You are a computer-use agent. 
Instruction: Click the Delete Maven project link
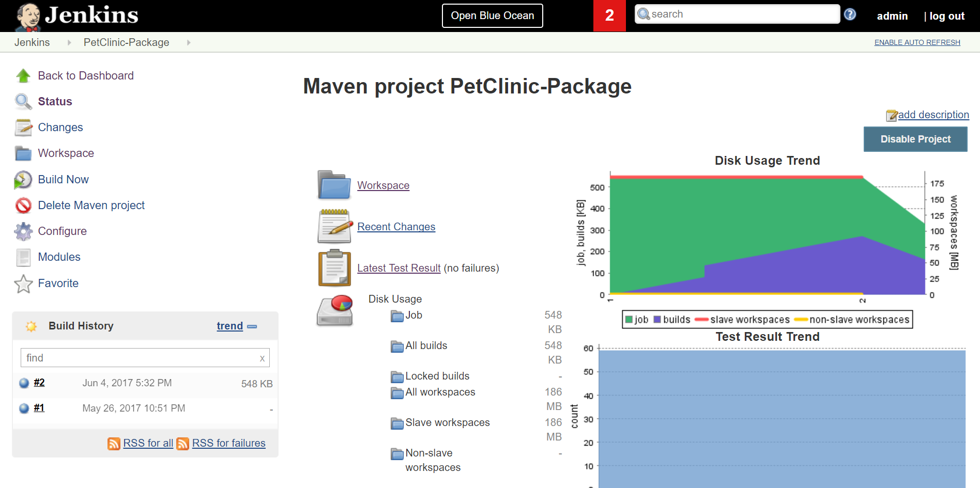coord(91,206)
